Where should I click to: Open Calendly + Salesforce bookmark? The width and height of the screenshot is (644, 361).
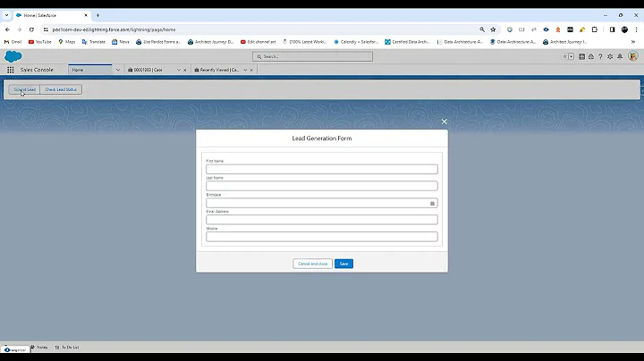[x=356, y=42]
